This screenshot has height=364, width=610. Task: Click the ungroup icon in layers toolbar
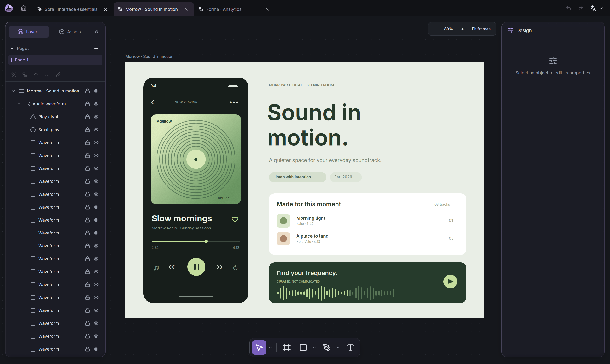pyautogui.click(x=25, y=75)
